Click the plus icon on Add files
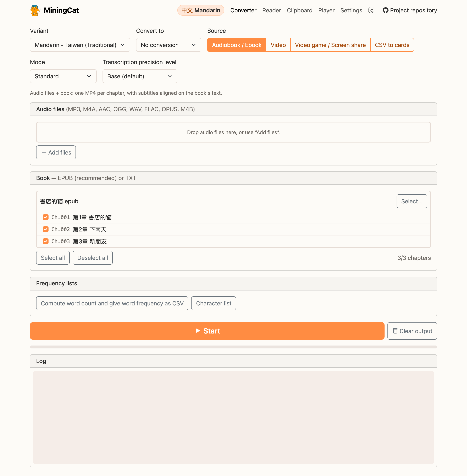This screenshot has width=467, height=476. click(x=44, y=152)
